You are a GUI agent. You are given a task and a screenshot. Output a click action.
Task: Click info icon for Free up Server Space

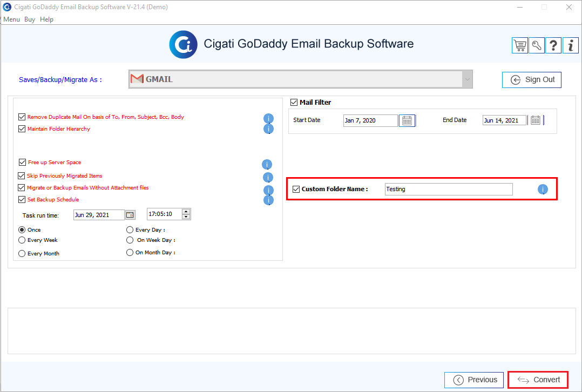click(267, 165)
